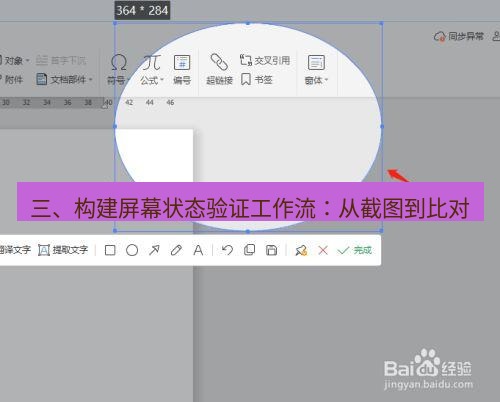This screenshot has height=402, width=500.
Task: Click 附件 attachment button
Action: (x=12, y=79)
